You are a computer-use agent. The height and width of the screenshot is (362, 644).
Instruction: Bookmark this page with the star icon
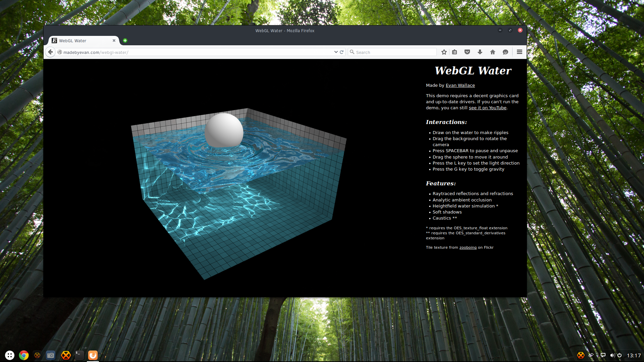click(x=444, y=52)
